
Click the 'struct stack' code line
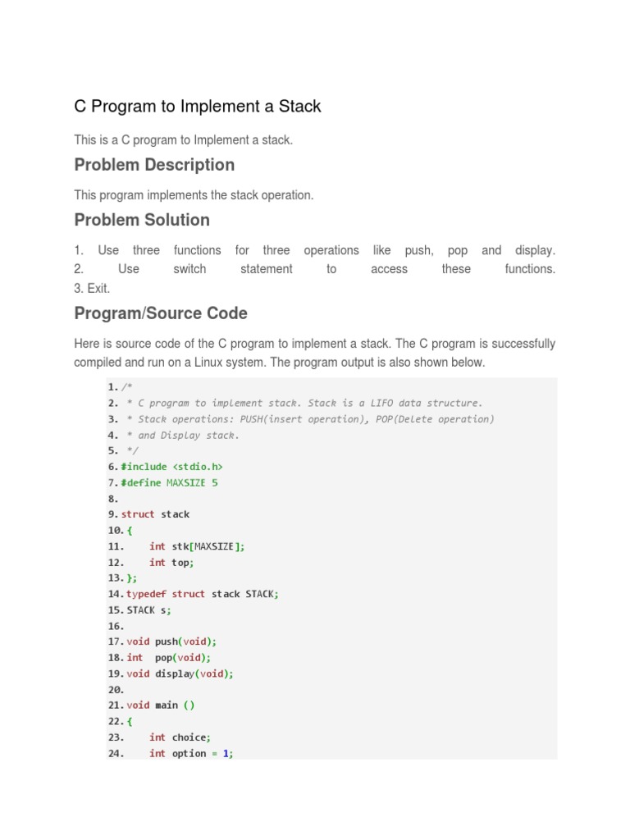click(x=155, y=514)
